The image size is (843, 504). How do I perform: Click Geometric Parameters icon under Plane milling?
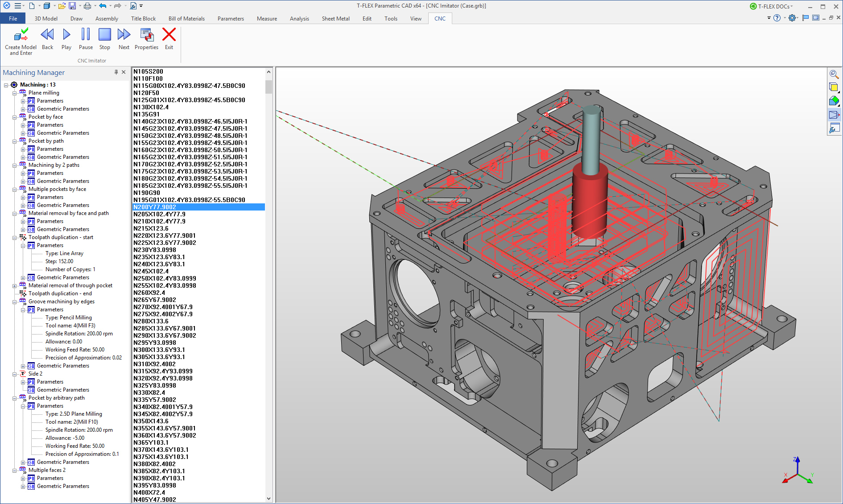click(x=31, y=109)
